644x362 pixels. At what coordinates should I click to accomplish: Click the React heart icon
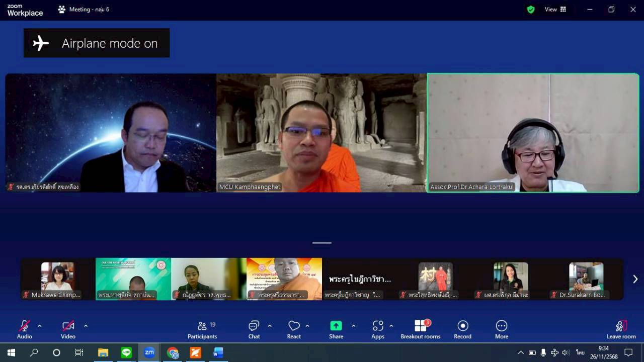(294, 329)
